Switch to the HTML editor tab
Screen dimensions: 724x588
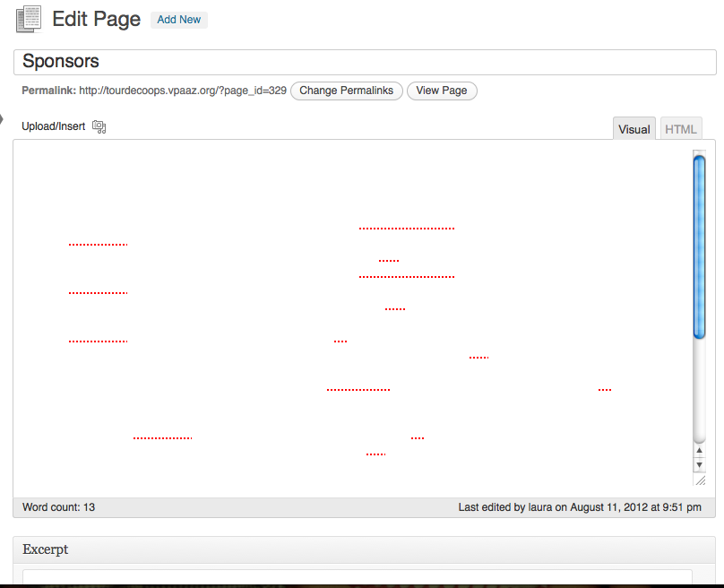coord(681,129)
